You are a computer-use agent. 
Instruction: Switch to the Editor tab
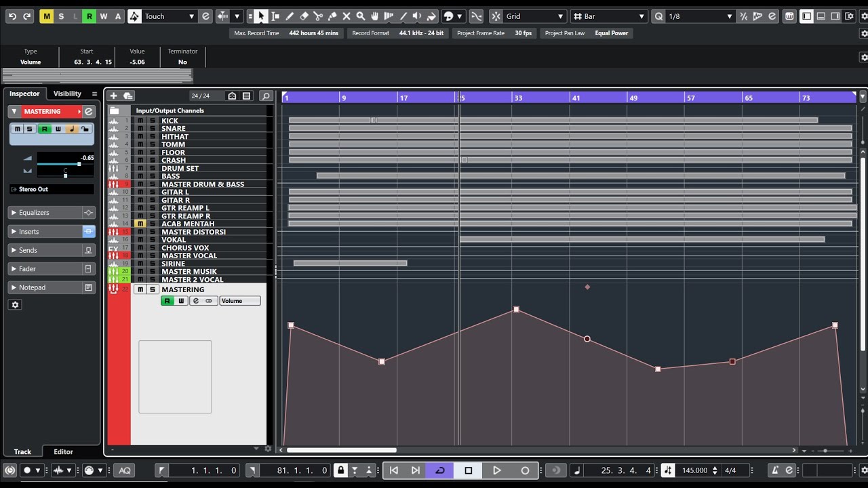coord(63,451)
